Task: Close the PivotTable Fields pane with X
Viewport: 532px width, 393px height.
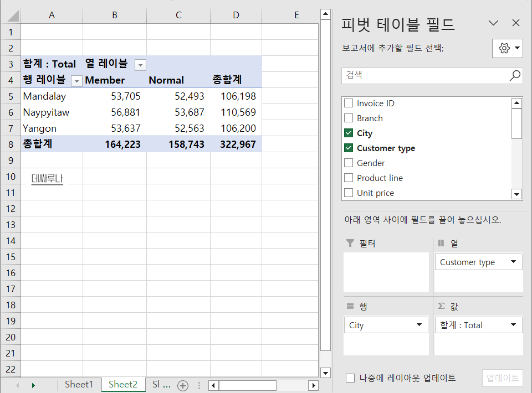Action: click(x=516, y=23)
